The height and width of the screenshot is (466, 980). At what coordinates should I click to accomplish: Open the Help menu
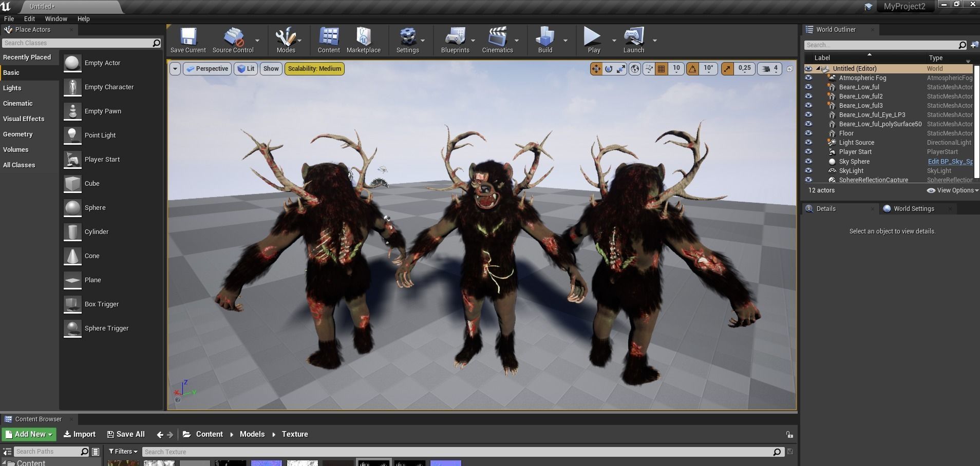point(83,19)
